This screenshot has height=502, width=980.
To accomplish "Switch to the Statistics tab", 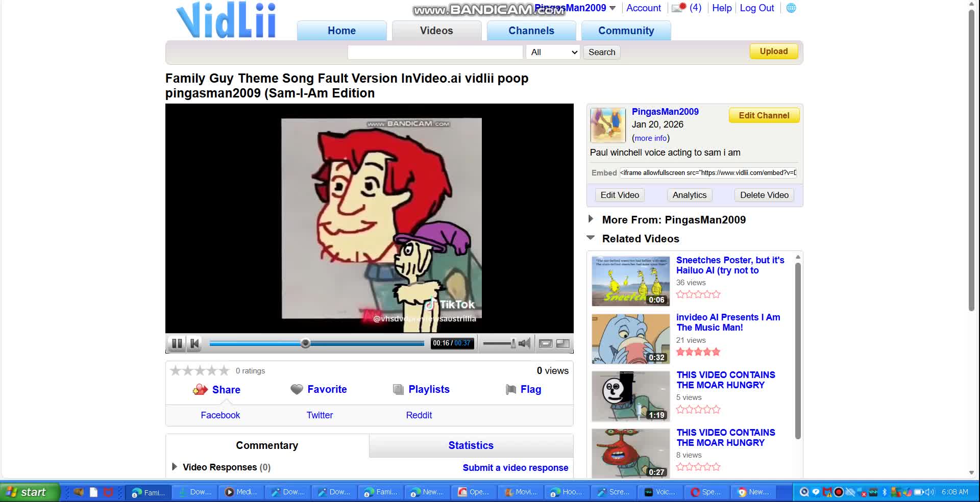I will tap(471, 445).
